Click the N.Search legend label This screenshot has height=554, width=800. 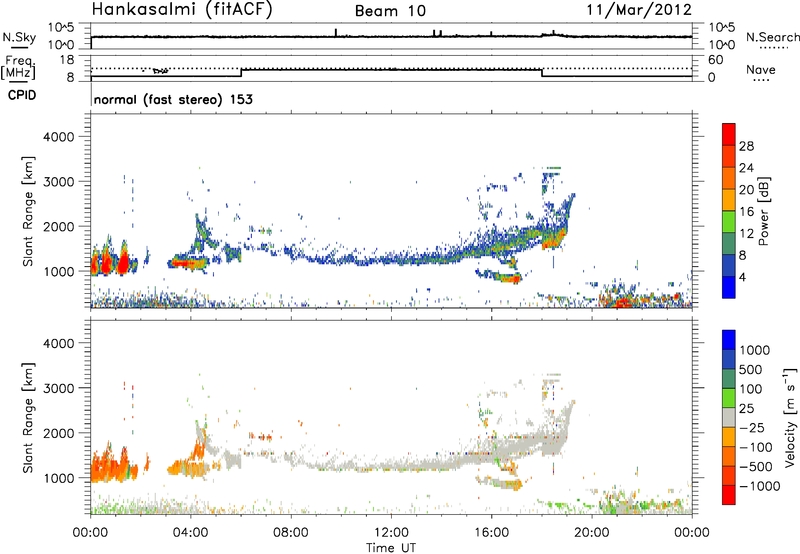coord(773,37)
